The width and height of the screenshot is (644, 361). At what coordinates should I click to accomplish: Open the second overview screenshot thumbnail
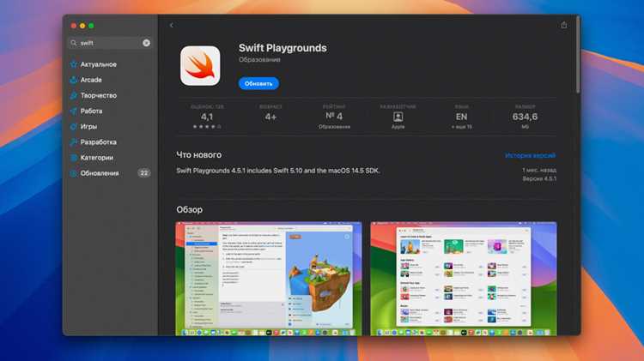click(x=464, y=279)
